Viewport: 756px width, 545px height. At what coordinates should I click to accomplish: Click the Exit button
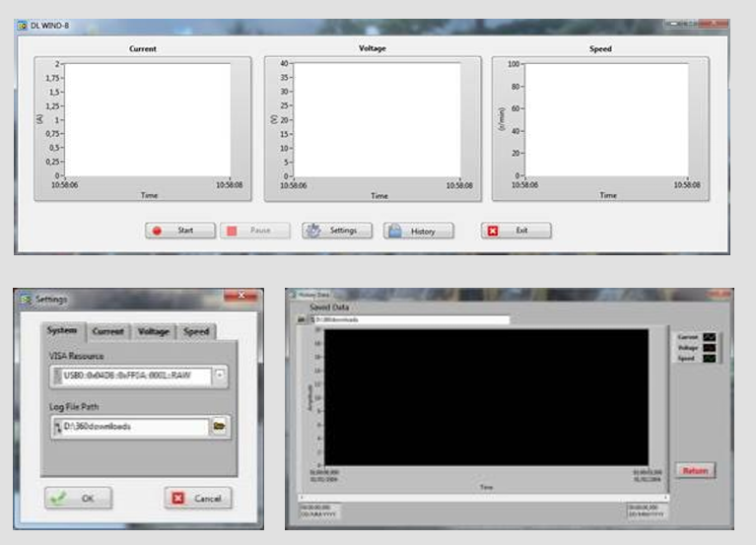point(515,231)
